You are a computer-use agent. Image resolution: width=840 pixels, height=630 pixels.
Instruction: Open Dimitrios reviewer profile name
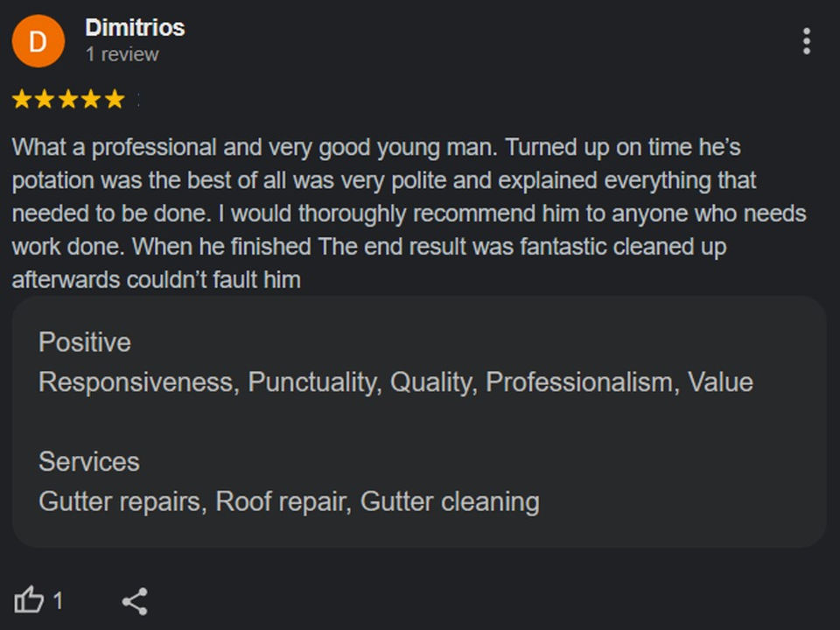tap(135, 28)
